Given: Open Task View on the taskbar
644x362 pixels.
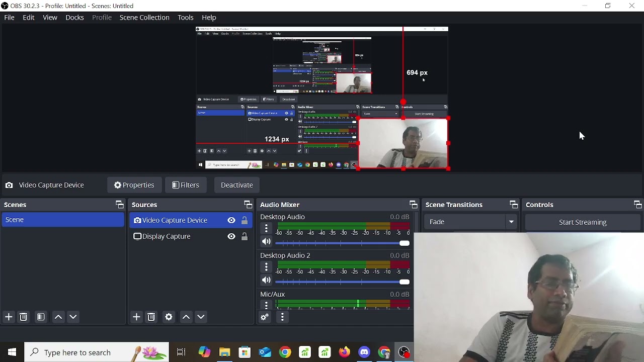Looking at the screenshot, I should coord(181,352).
